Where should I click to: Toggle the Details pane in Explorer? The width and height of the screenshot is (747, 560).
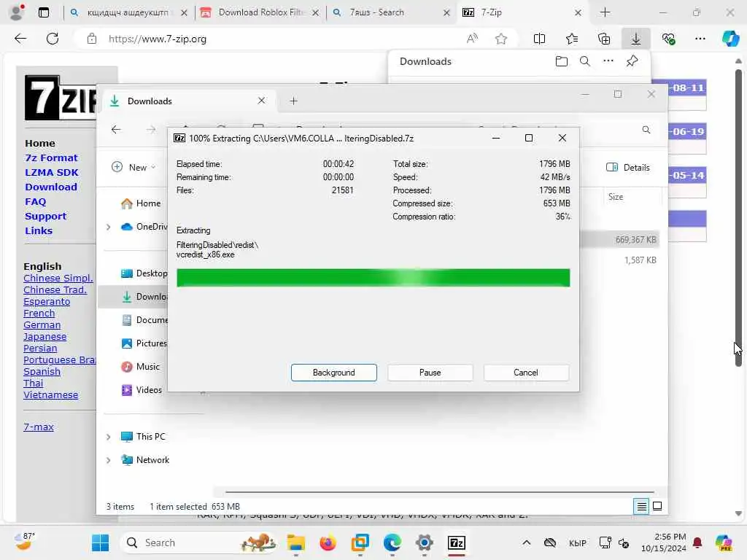point(628,167)
